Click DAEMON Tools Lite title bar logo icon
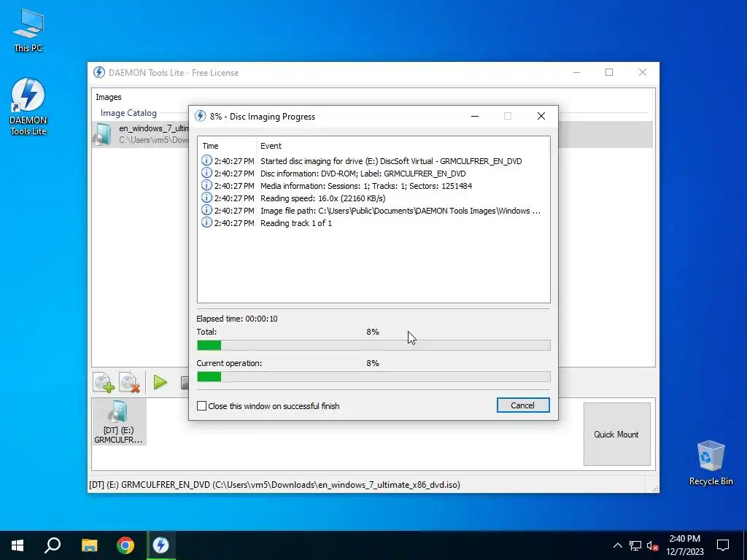 99,72
